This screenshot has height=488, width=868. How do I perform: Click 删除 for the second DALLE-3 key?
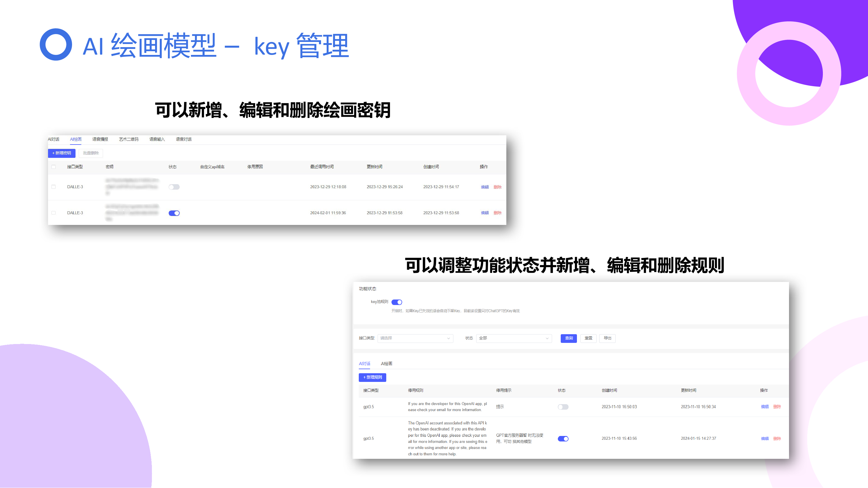(x=497, y=213)
